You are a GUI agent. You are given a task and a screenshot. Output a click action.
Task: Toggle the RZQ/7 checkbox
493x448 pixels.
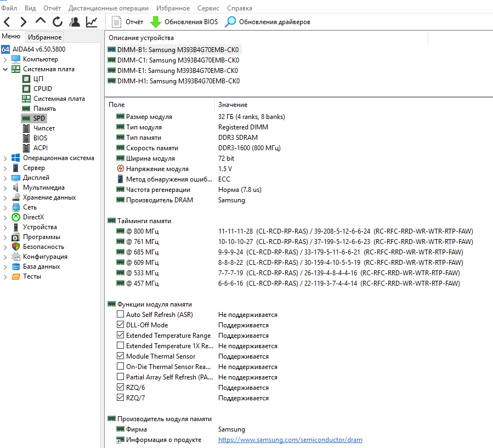coord(120,397)
